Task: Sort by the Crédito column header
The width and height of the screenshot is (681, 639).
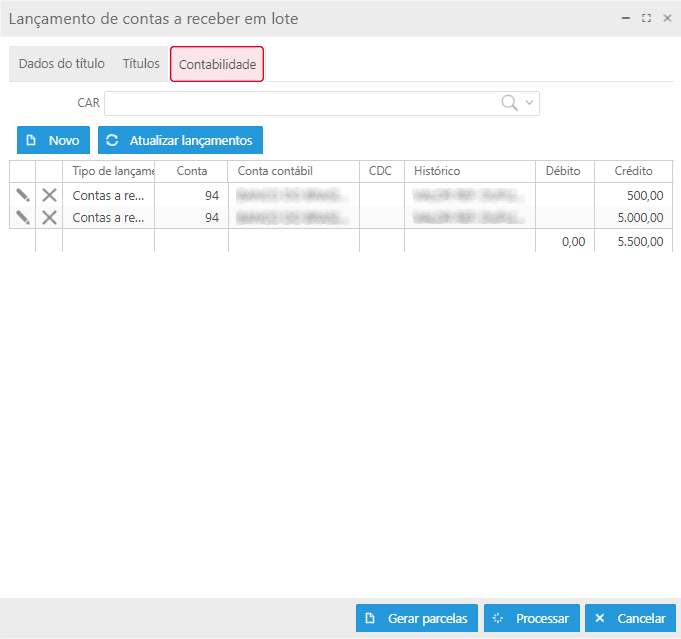Action: (x=633, y=171)
